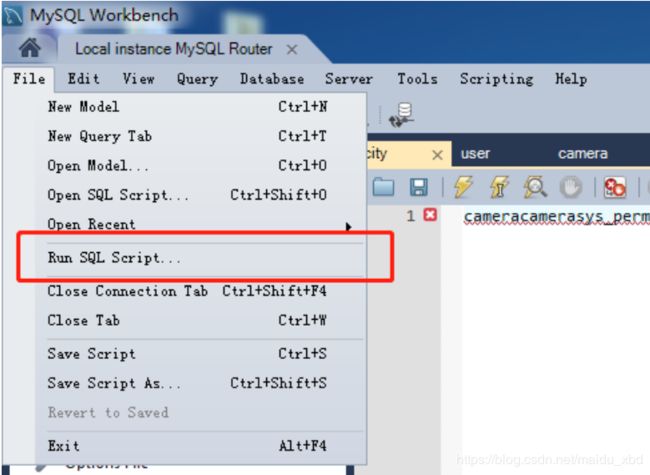Click the save script floppy icon
650x475 pixels.
pyautogui.click(x=419, y=187)
